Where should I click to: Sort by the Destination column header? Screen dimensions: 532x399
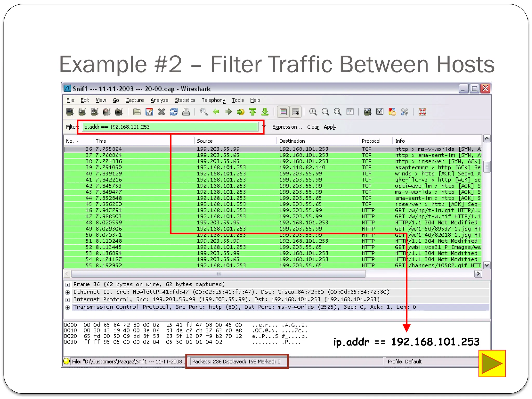318,141
